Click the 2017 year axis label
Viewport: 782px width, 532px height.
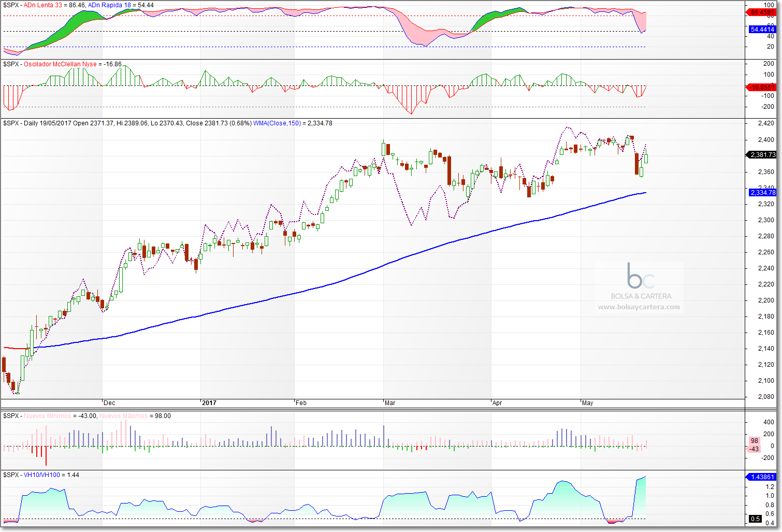(209, 403)
